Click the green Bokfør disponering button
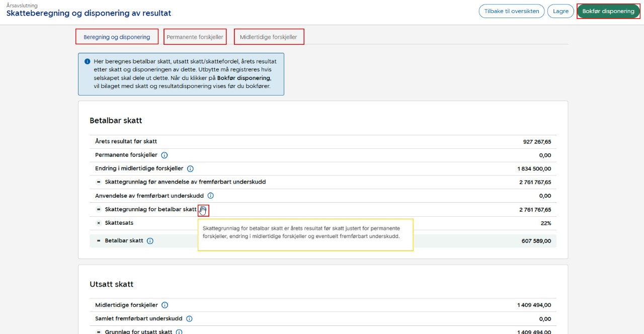 608,11
